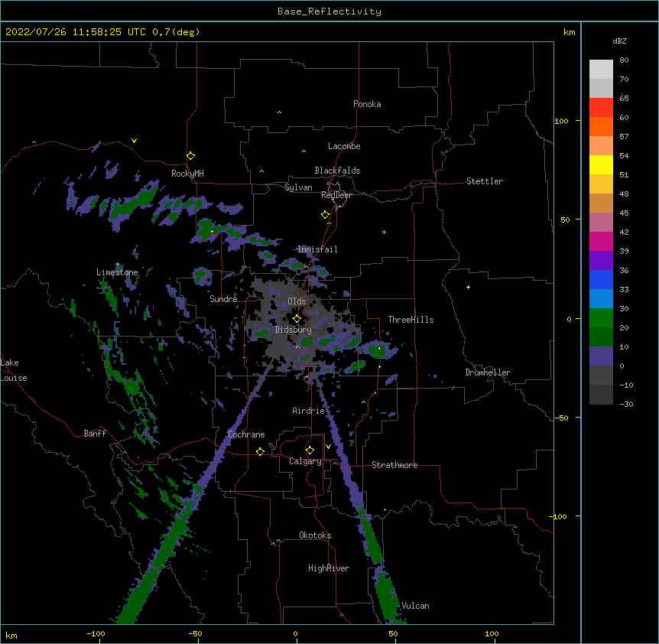Click the Okotoks town label
Viewport: 659px width, 644px height.
pos(315,535)
